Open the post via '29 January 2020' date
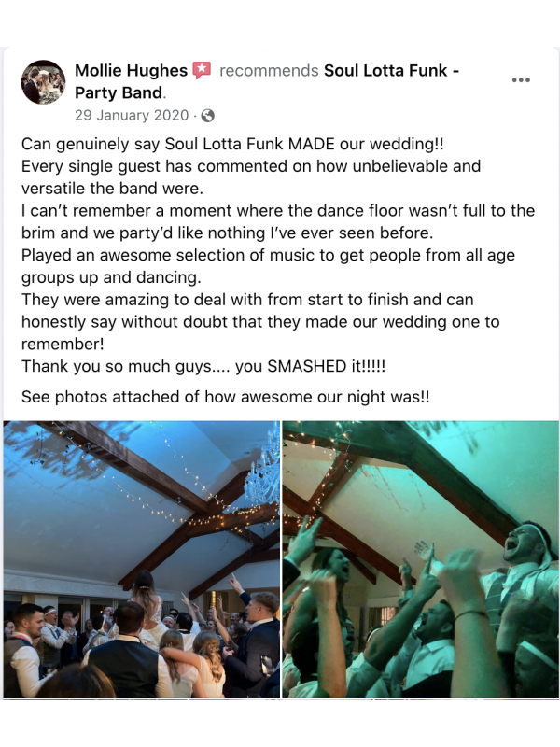Screen dimensions: 560x747 [x=132, y=115]
